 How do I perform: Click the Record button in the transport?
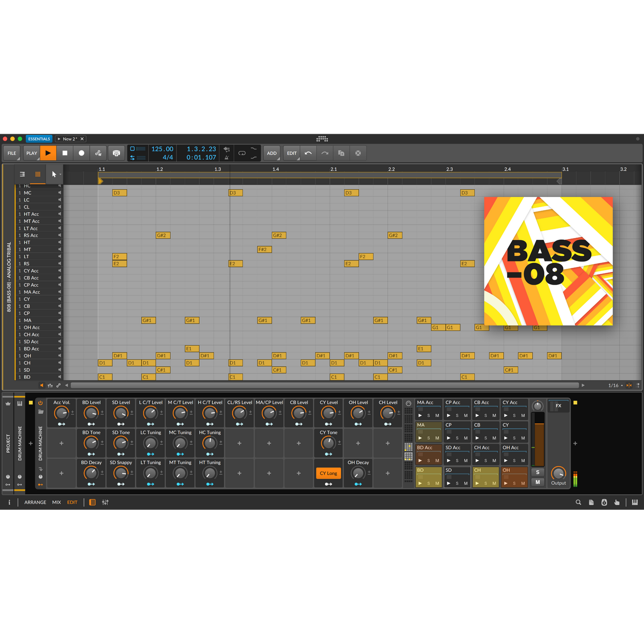click(x=82, y=153)
